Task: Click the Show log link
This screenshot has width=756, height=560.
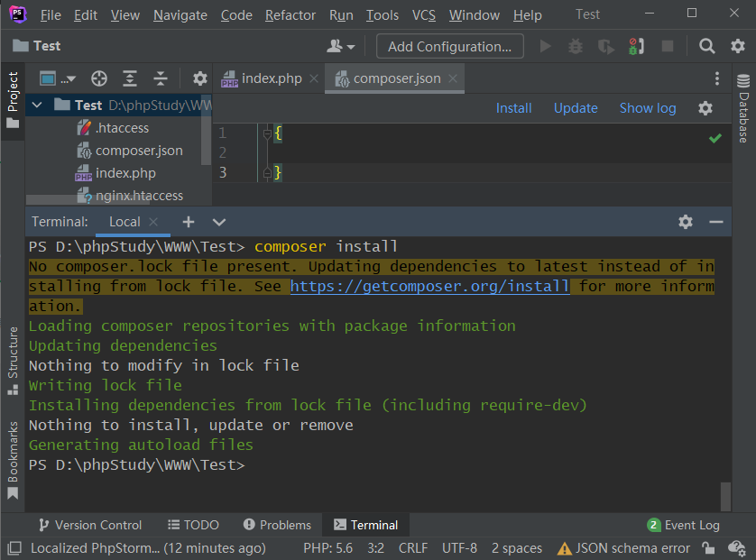Action: (648, 108)
